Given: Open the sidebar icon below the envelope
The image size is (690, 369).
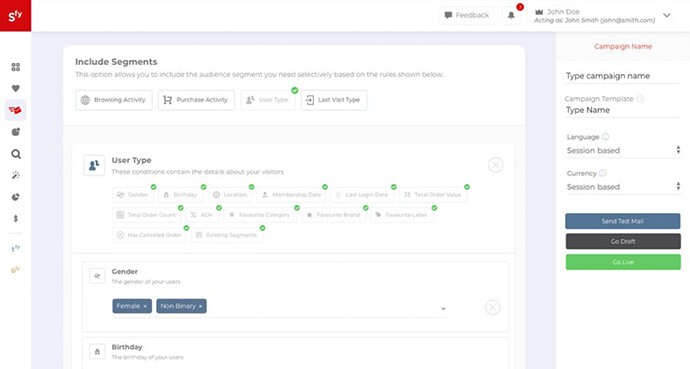Looking at the screenshot, I should 16,132.
